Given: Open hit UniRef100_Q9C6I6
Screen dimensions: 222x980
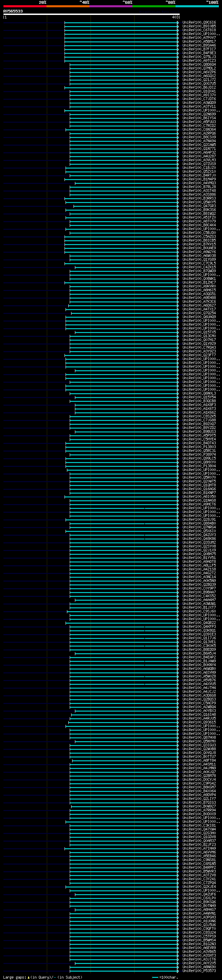Looking at the screenshot, I should 199,23.
